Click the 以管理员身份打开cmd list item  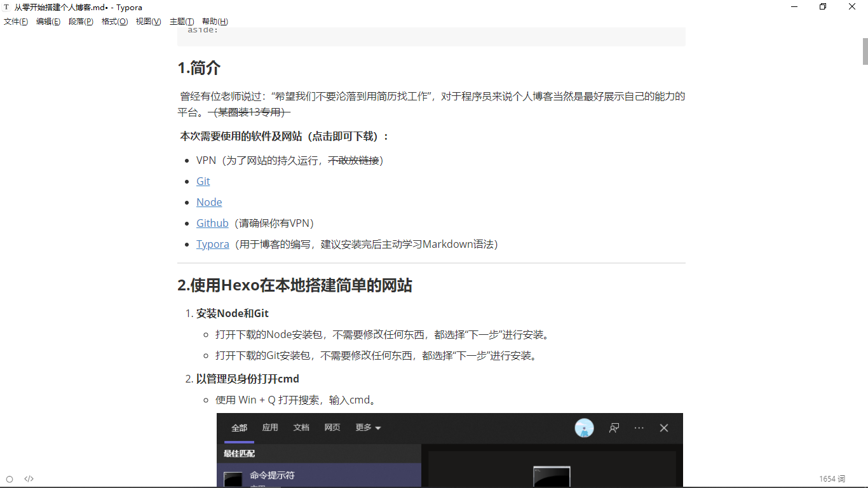[248, 379]
